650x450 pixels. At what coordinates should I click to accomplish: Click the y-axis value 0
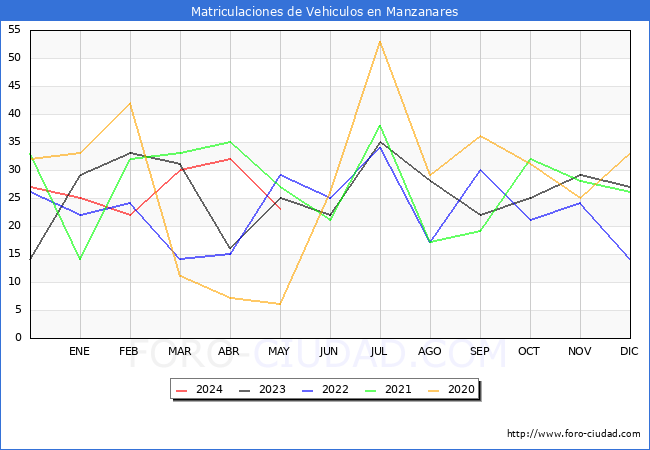[x=18, y=338]
